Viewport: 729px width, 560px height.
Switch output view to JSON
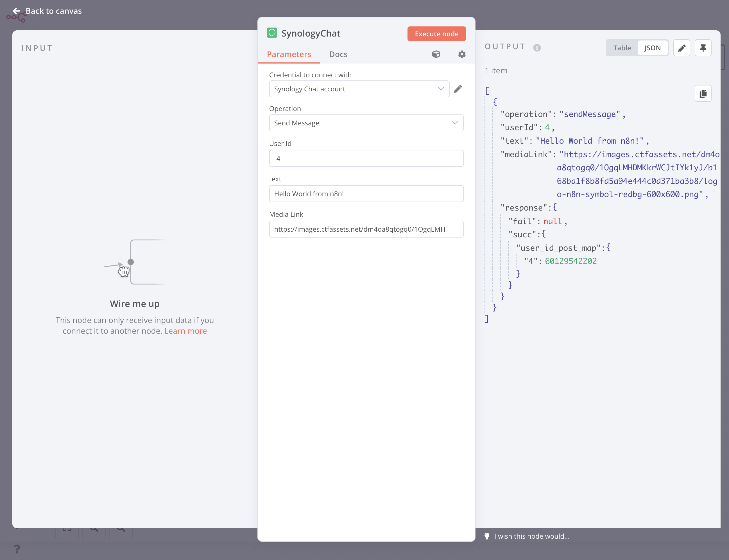coord(652,48)
